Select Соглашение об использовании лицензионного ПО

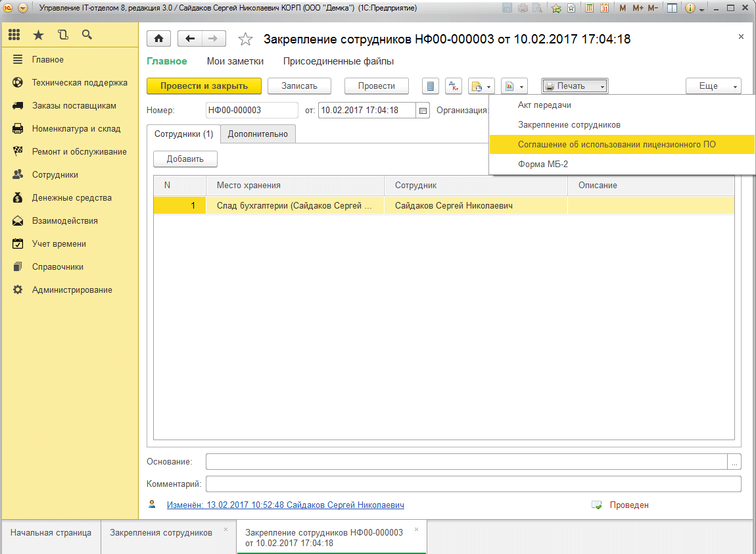[616, 144]
